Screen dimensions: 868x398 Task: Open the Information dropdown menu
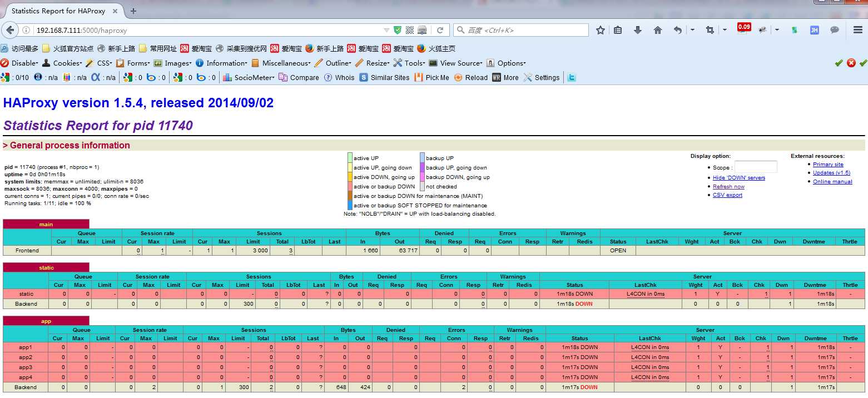tap(221, 63)
